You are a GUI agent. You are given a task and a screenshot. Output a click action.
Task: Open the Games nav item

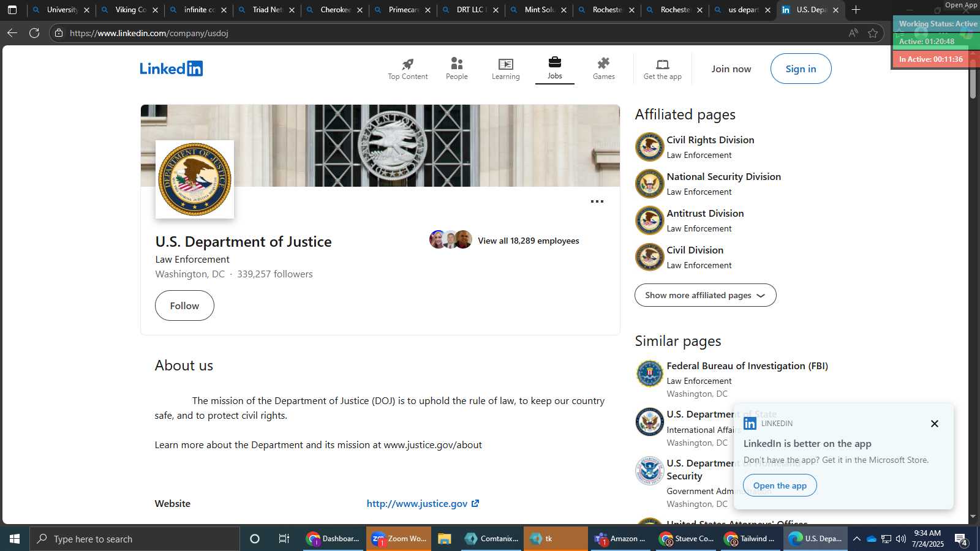[x=603, y=69]
